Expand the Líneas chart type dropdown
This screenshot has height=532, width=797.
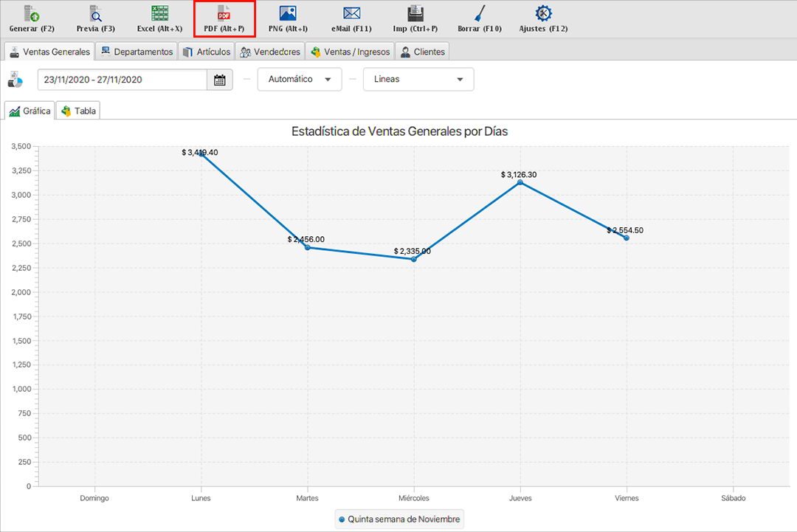(x=418, y=80)
